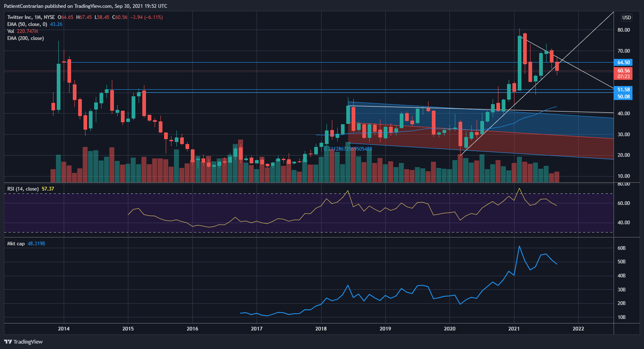Screen dimensions: 644x349
Task: Click the 2020 label on time axis
Action: 449,328
